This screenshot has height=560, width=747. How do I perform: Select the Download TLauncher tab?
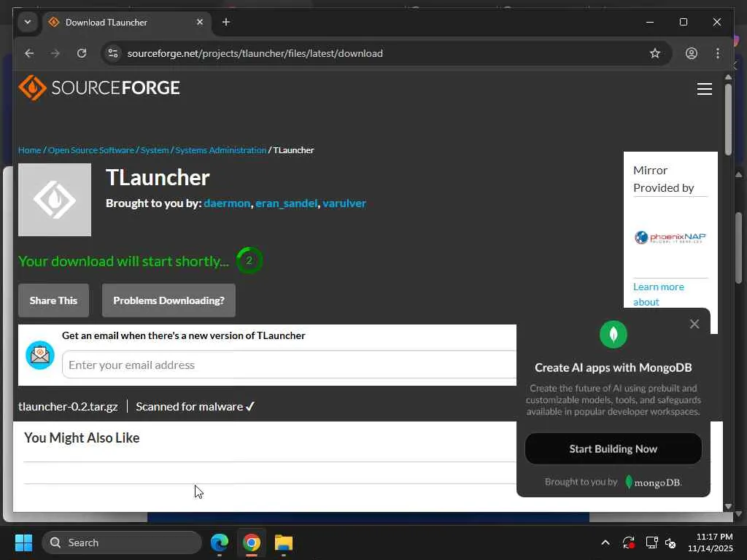[126, 23]
